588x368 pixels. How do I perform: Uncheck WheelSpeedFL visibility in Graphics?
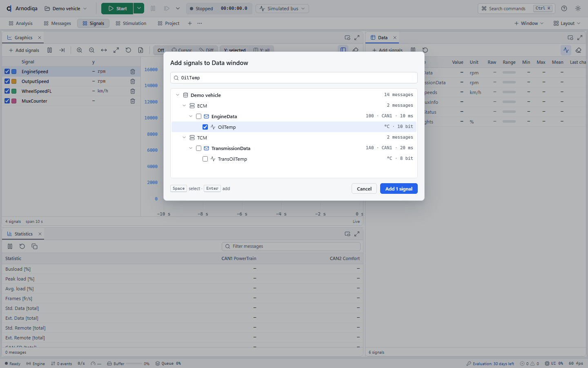click(7, 91)
